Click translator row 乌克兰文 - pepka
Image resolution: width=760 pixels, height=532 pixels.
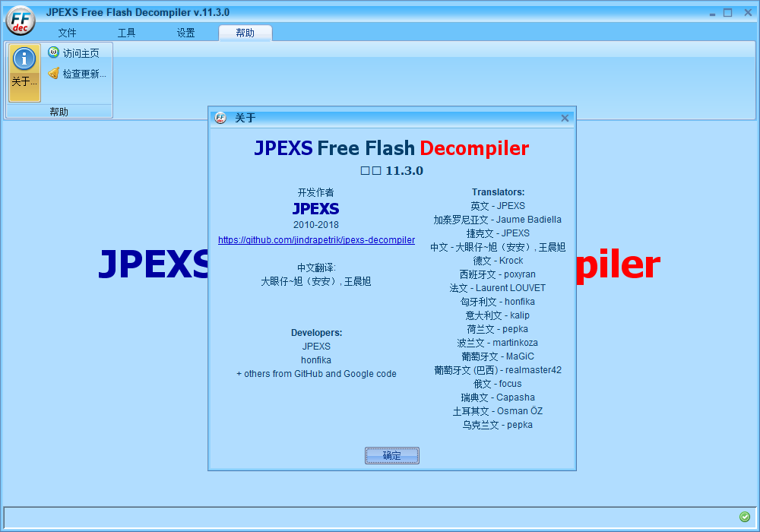(498, 425)
